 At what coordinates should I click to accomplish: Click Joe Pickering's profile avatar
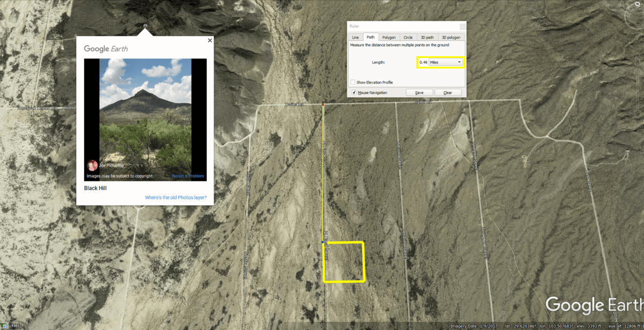(x=92, y=165)
